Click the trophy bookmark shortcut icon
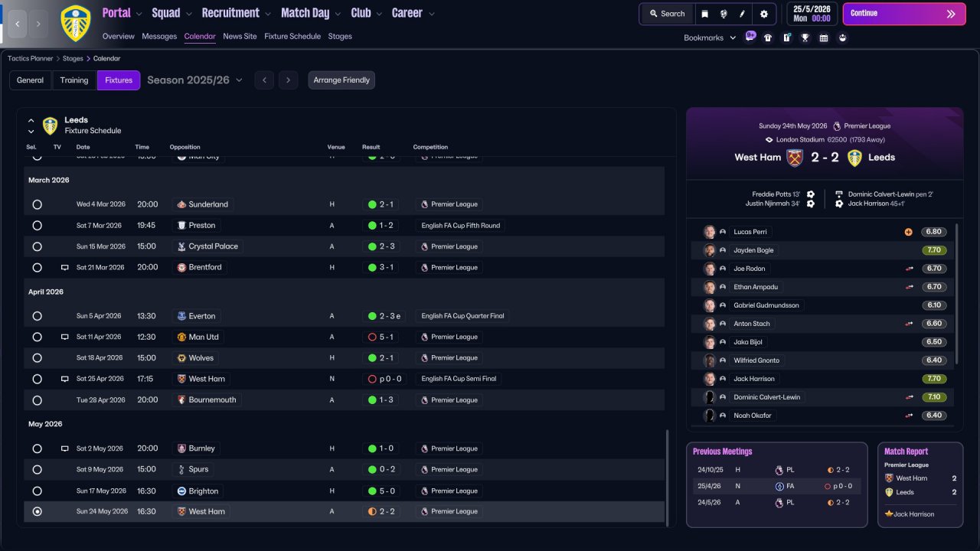The image size is (980, 551). [x=805, y=37]
